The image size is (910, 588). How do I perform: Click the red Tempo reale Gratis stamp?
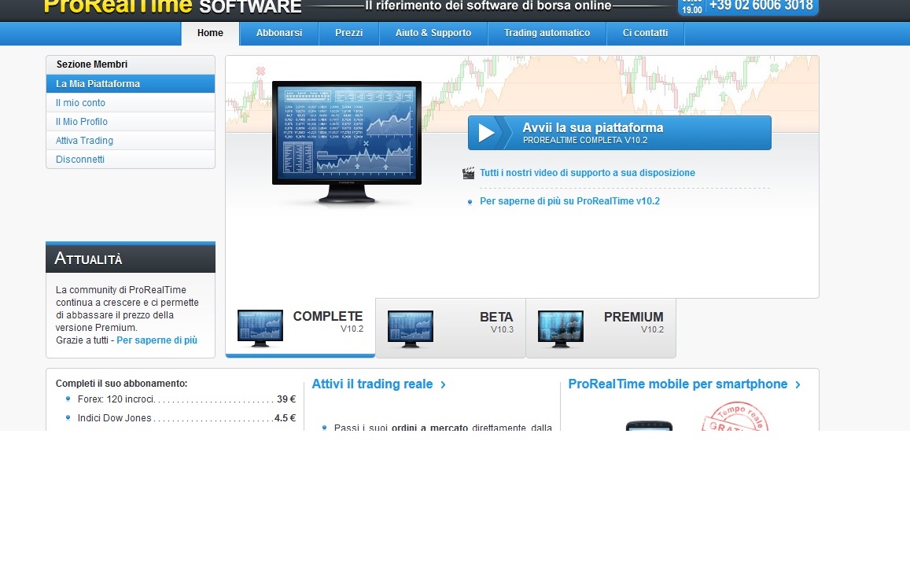pyautogui.click(x=735, y=417)
